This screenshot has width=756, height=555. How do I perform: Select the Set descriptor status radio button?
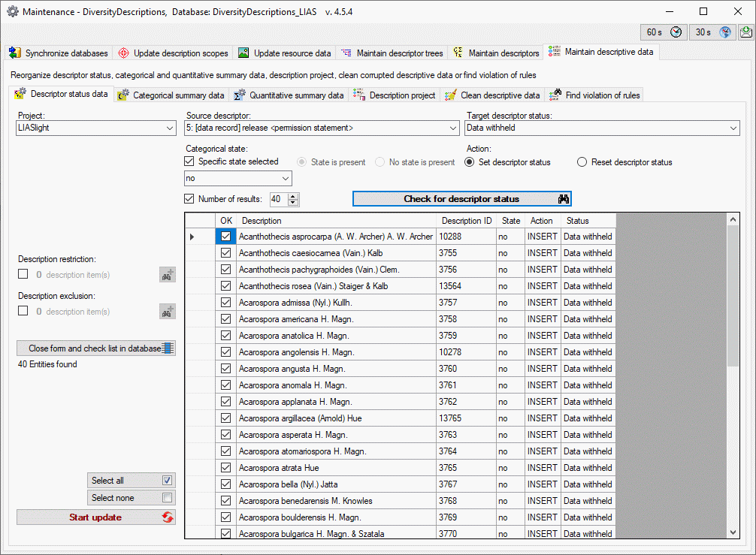469,162
